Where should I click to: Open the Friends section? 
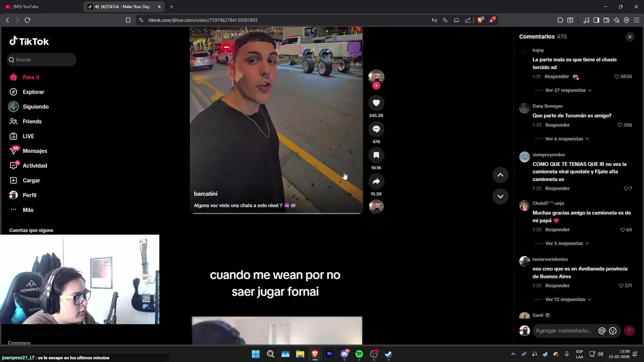[32, 121]
